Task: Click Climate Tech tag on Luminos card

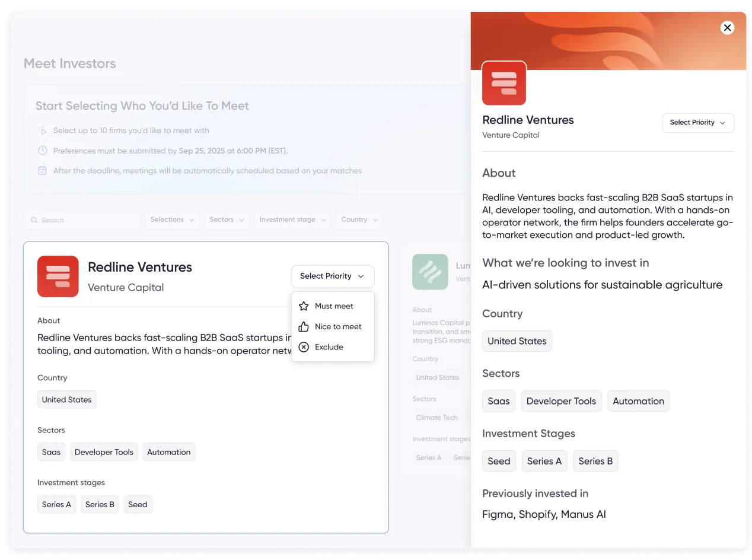Action: [437, 418]
